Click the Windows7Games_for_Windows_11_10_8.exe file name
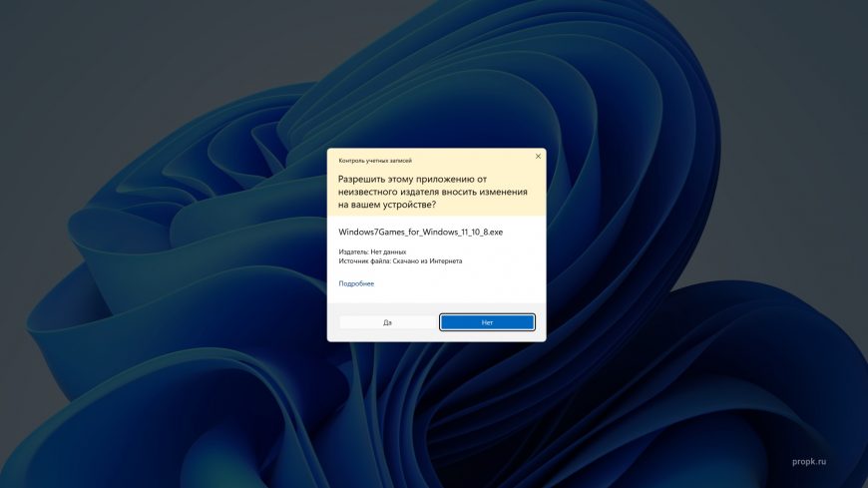 (420, 232)
